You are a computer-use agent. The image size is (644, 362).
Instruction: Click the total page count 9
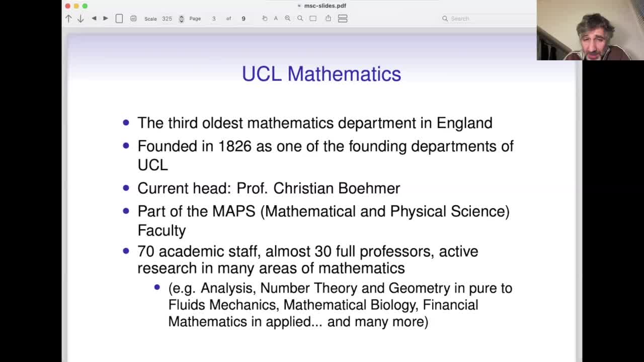[244, 19]
